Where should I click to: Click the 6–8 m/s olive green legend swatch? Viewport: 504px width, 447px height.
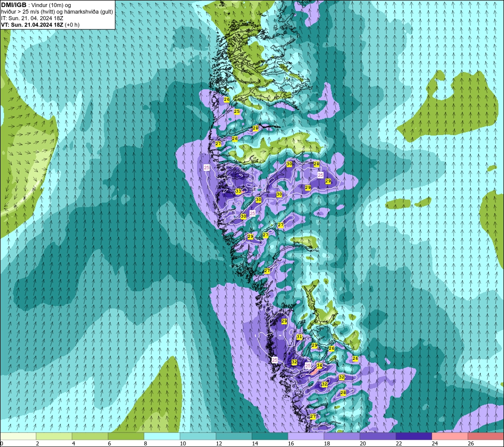pyautogui.click(x=126, y=436)
